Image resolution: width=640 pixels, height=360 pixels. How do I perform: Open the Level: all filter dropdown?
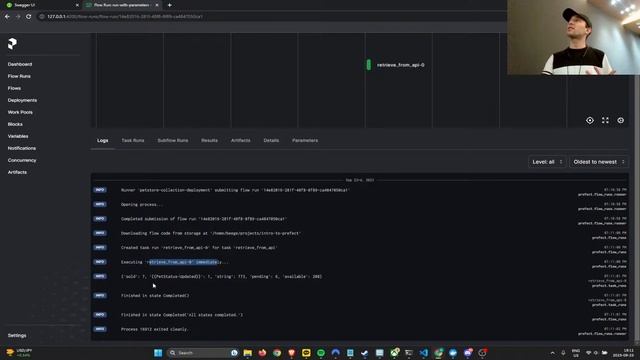[x=547, y=162]
